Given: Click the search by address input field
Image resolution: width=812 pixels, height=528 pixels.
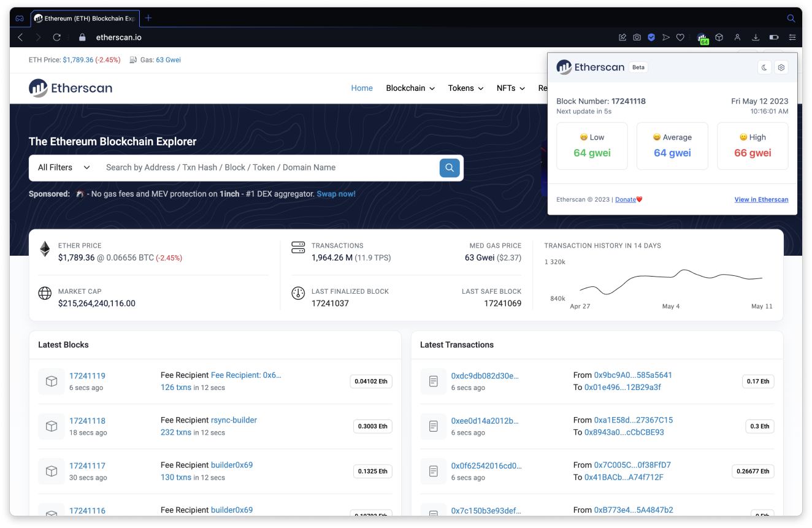Looking at the screenshot, I should pyautogui.click(x=264, y=167).
